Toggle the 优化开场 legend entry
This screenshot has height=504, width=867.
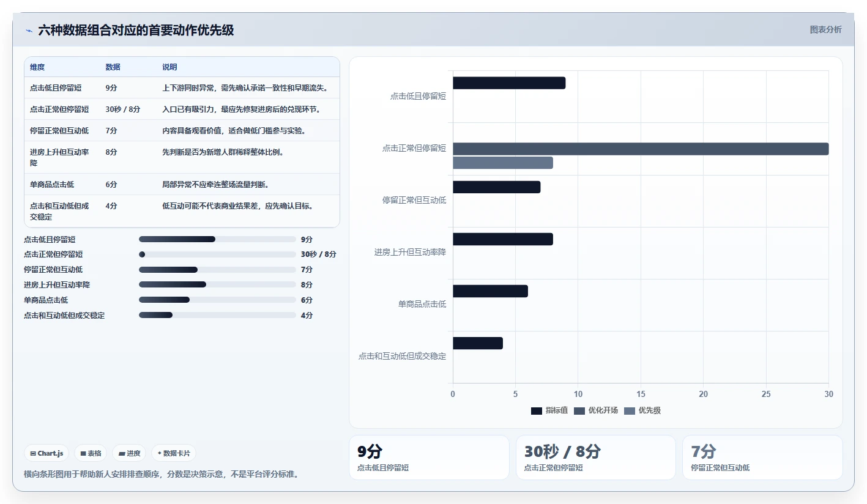(x=597, y=410)
